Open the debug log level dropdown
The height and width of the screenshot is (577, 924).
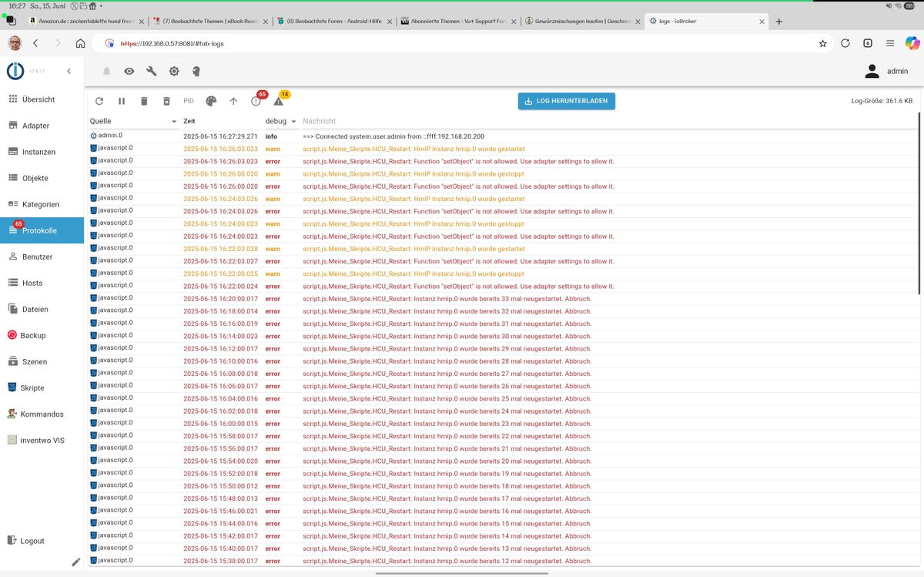(293, 122)
